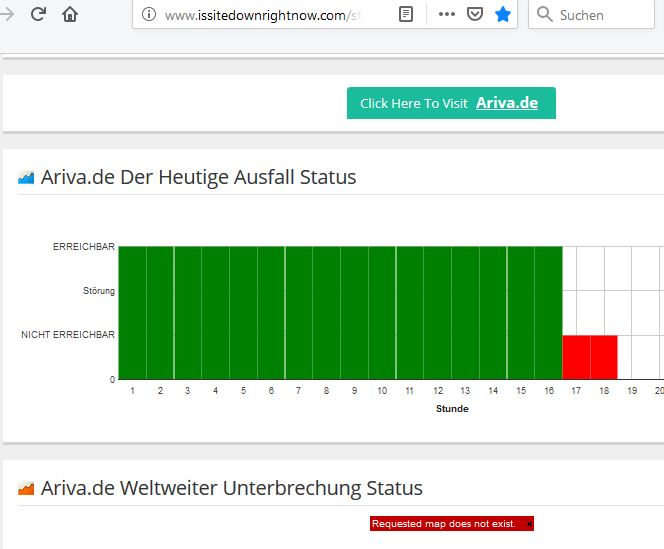Click the green bar at hour 8
This screenshot has height=549, width=664.
coord(326,313)
